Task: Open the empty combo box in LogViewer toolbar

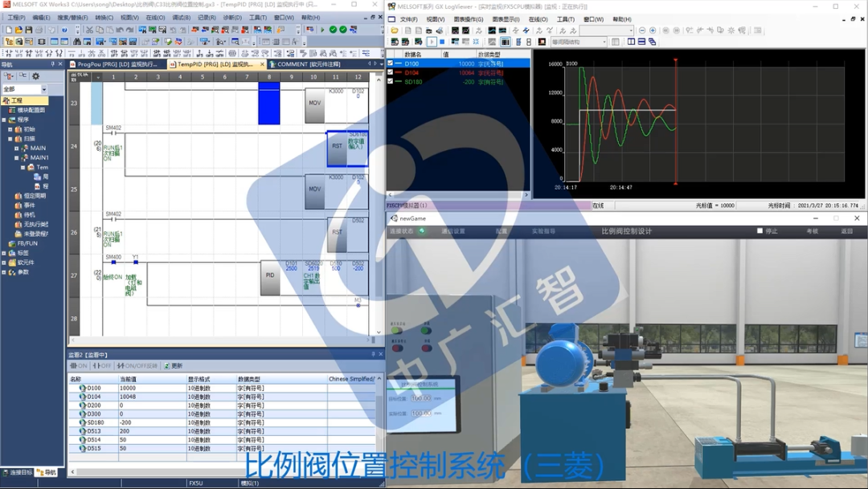Action: coord(606,31)
